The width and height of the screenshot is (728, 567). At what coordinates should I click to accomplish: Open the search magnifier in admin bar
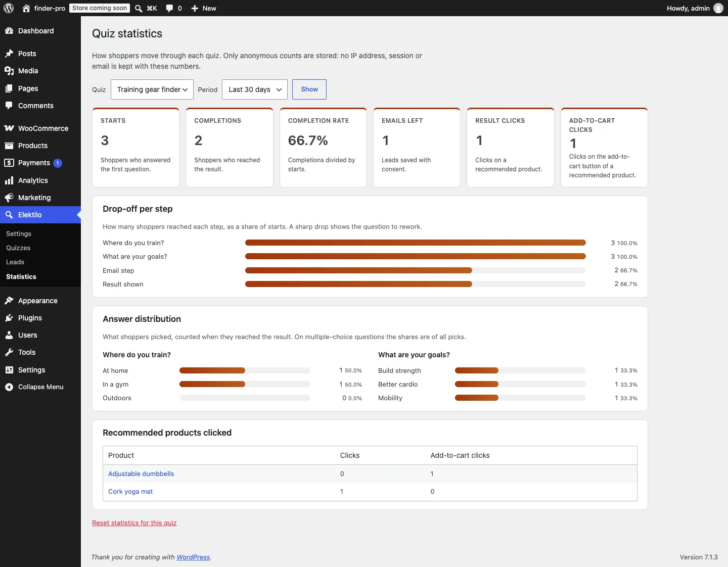coord(139,8)
